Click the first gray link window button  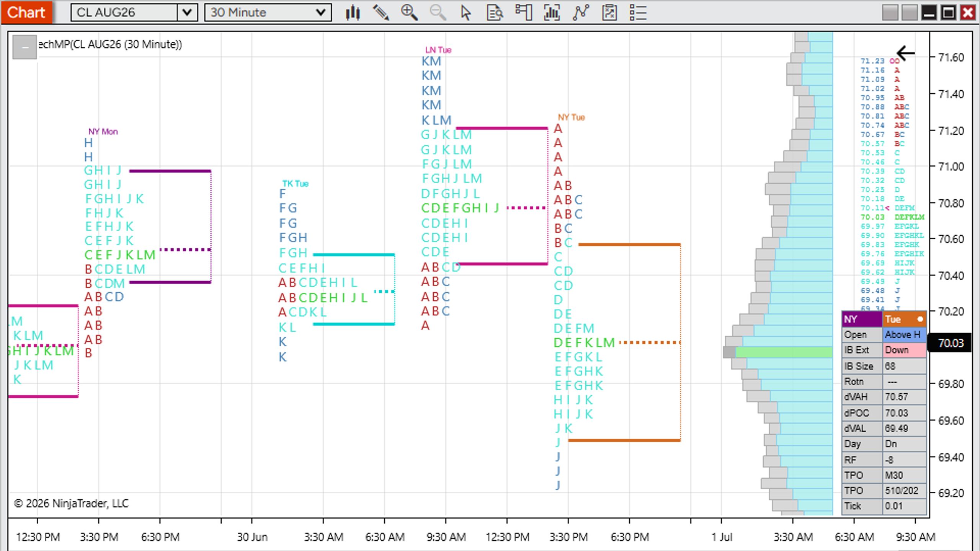click(x=890, y=13)
